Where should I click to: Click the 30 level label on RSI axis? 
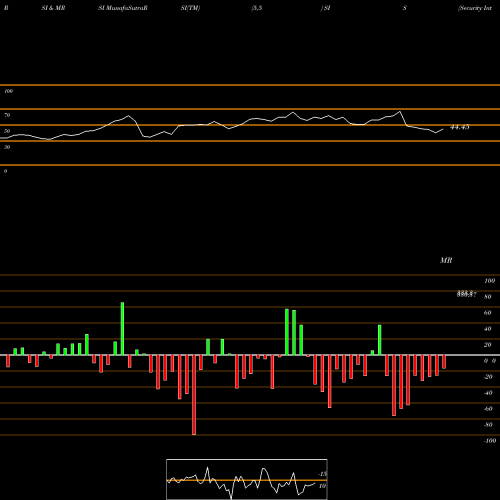pos(7,147)
